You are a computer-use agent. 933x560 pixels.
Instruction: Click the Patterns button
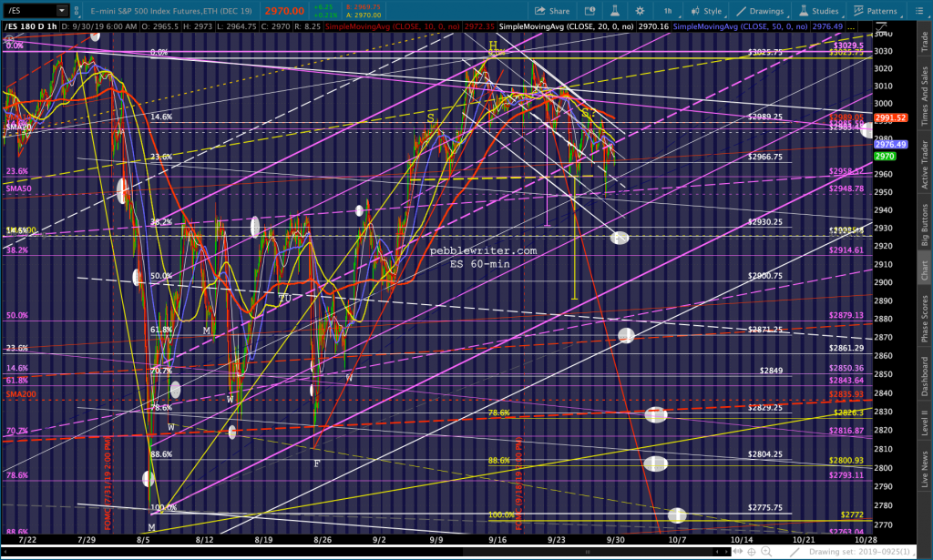click(x=876, y=11)
